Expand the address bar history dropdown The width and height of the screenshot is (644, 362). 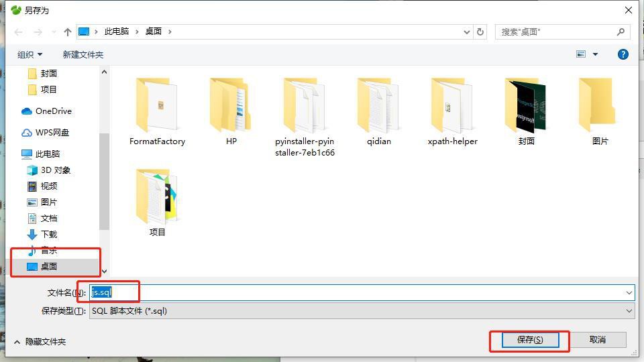[x=467, y=32]
